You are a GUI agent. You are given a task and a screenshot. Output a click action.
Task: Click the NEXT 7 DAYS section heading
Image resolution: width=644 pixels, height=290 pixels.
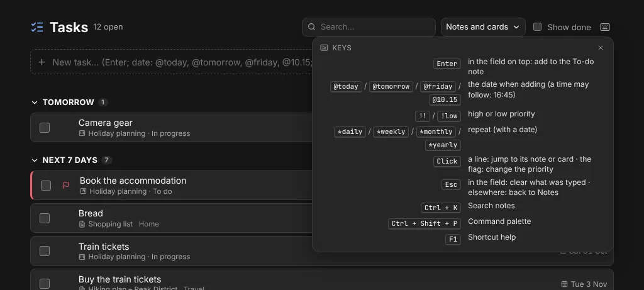pos(70,160)
